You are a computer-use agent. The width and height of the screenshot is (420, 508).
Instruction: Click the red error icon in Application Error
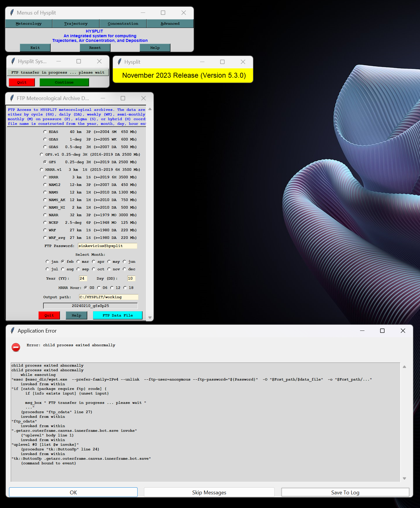point(16,347)
